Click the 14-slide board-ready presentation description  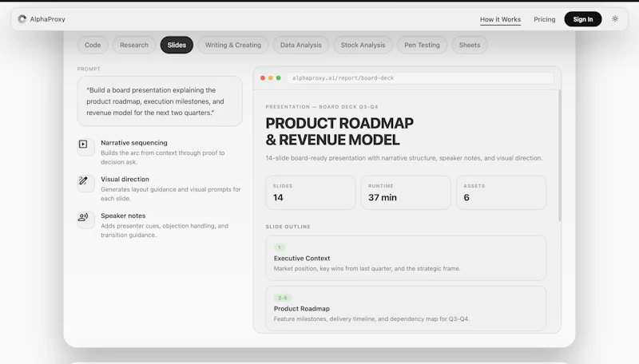404,158
